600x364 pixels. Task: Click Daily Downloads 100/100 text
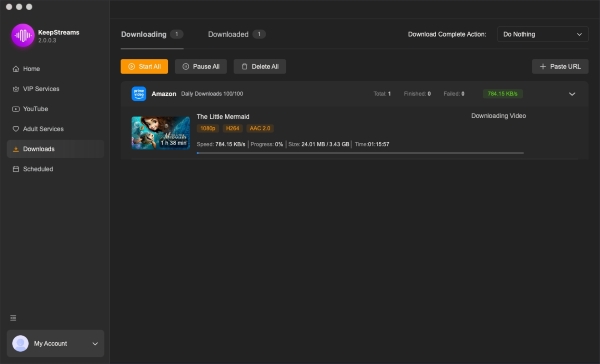tap(212, 94)
